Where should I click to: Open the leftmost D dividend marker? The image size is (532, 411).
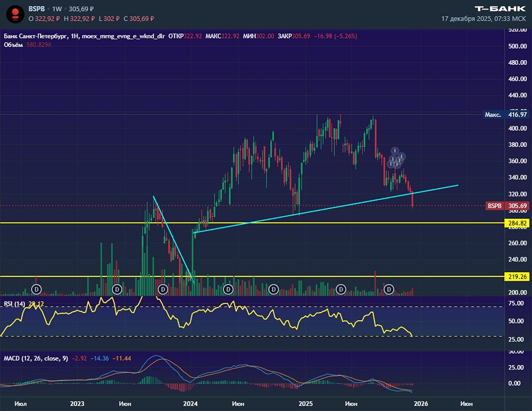[37, 289]
